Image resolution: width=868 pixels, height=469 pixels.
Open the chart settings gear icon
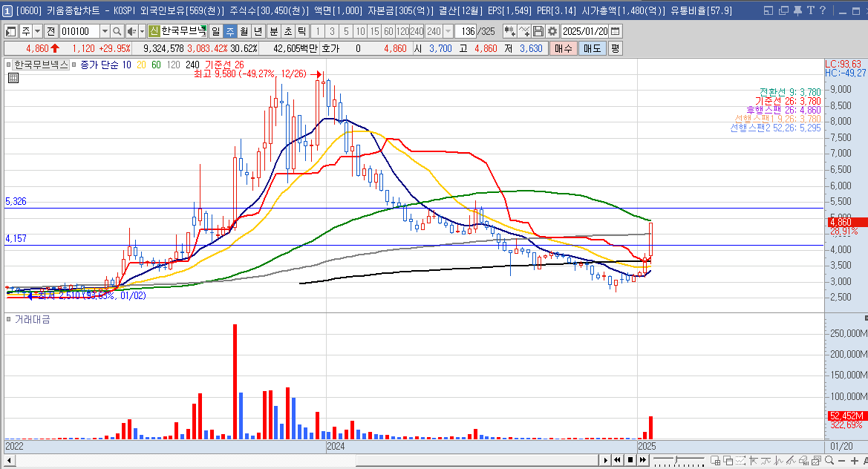552,31
